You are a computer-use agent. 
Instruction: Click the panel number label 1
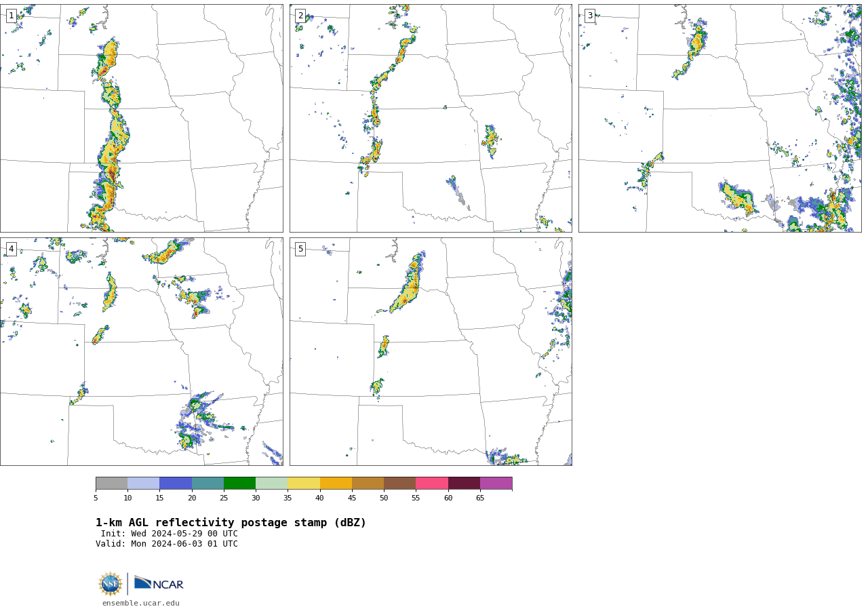11,16
